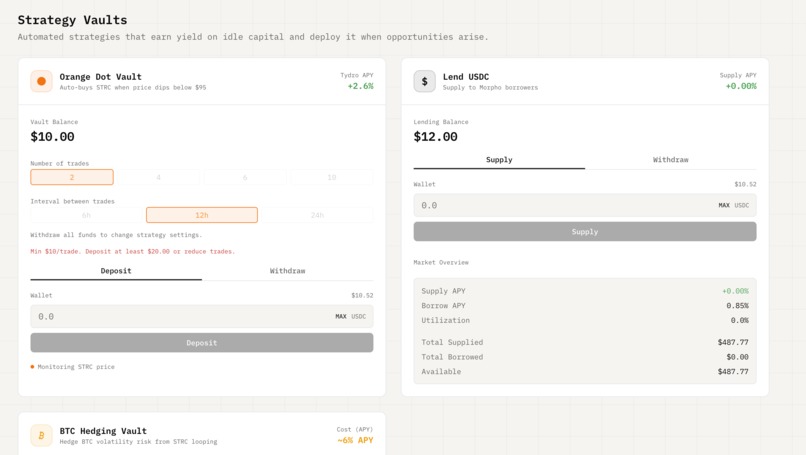Click the orange Monitoring STRC price status dot
This screenshot has width=806, height=455.
click(32, 367)
